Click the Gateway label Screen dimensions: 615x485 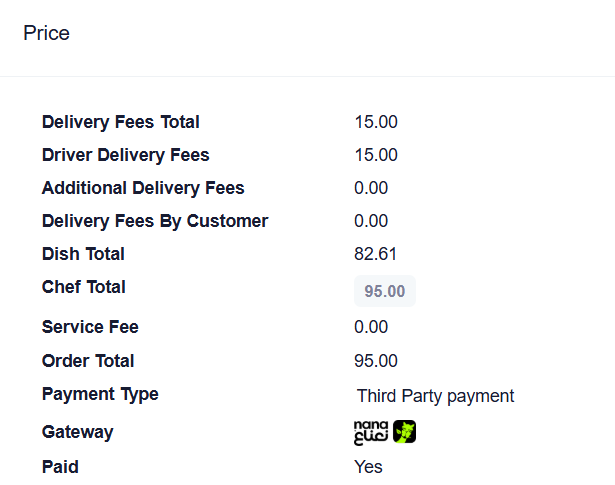(x=78, y=432)
